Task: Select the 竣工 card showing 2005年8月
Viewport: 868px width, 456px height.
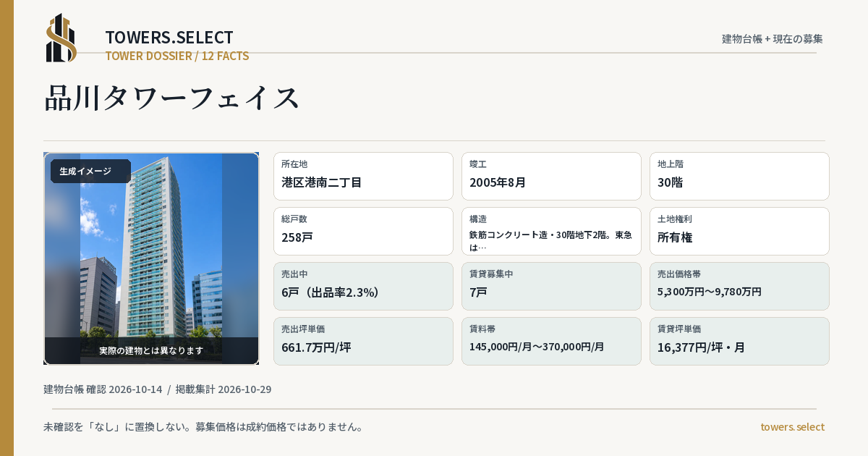Action: 551,176
